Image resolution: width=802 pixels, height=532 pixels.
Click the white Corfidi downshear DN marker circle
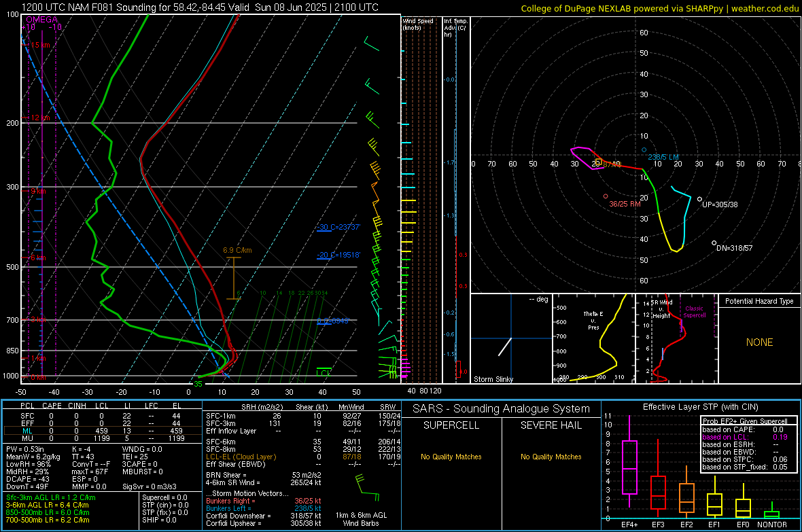[x=714, y=243]
